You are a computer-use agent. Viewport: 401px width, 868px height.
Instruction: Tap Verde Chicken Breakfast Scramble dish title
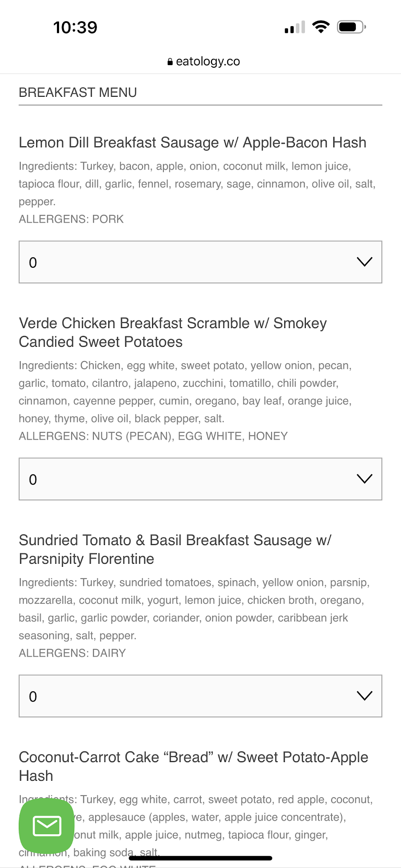pyautogui.click(x=172, y=332)
